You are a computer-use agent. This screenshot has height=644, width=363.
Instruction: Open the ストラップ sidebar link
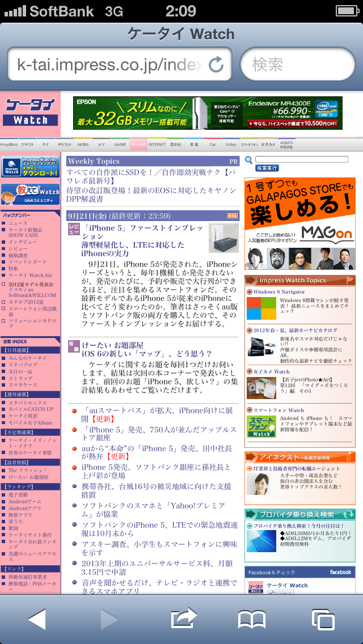pyautogui.click(x=20, y=378)
